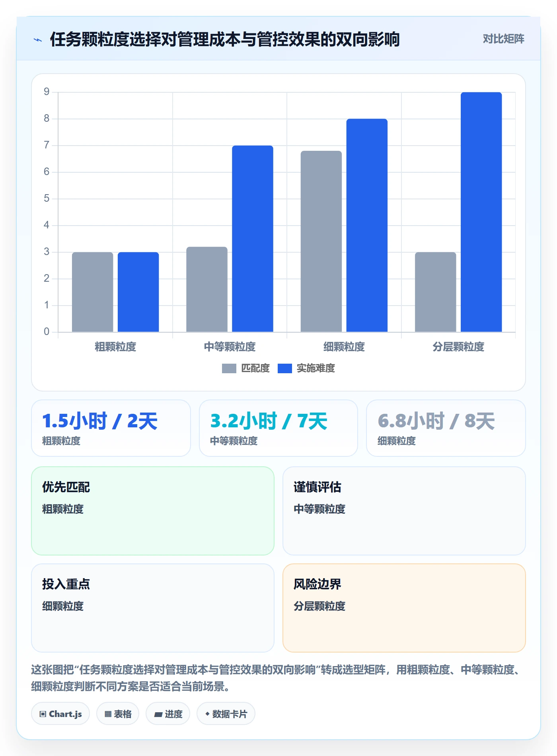Click the blue 实施难度 bar for 分层颗粒度

[x=481, y=212]
